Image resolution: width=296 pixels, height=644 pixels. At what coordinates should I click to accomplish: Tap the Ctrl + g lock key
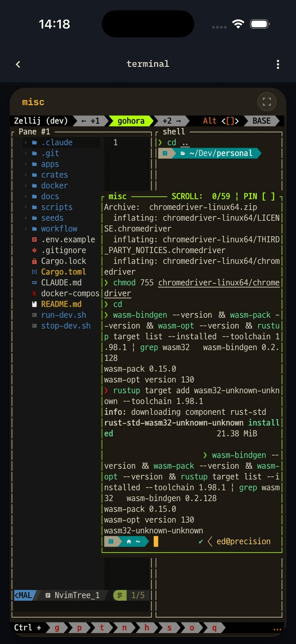[x=57, y=628]
